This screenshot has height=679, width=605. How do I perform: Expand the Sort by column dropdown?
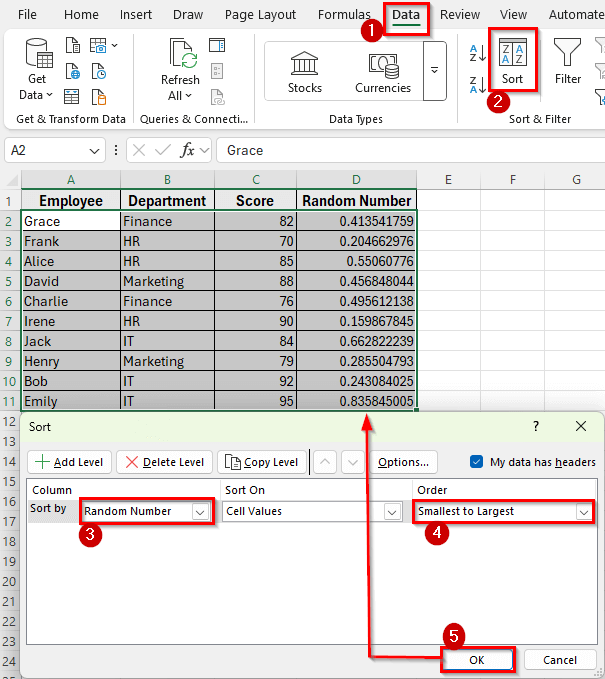click(201, 511)
